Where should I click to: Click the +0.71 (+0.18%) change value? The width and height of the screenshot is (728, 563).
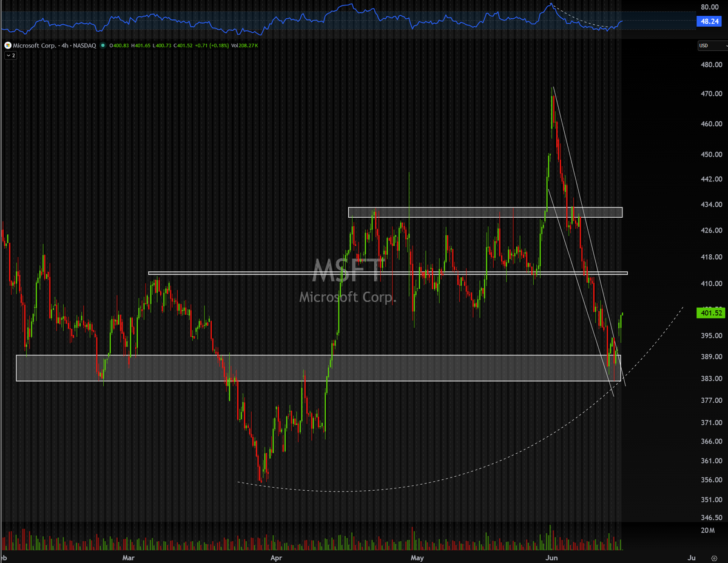212,46
